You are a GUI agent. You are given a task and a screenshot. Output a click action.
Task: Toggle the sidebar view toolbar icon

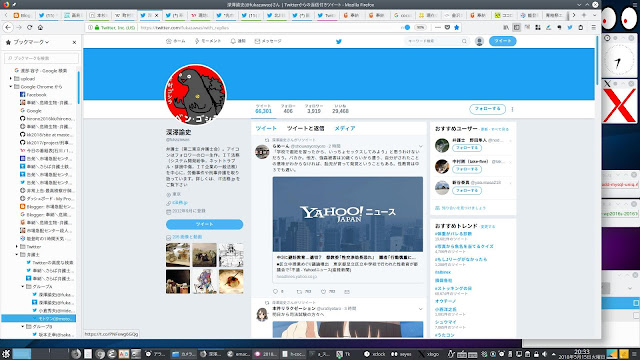[517, 27]
